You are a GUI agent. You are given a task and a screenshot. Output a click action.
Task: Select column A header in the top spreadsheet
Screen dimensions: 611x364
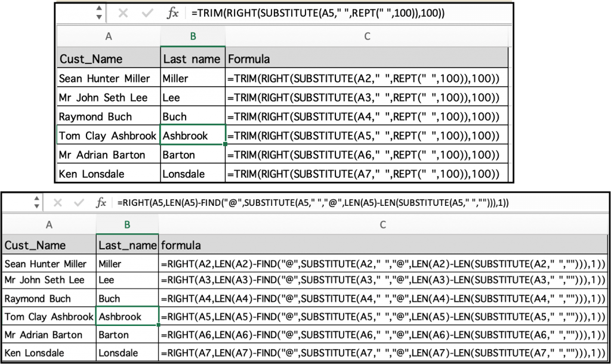[x=109, y=36]
